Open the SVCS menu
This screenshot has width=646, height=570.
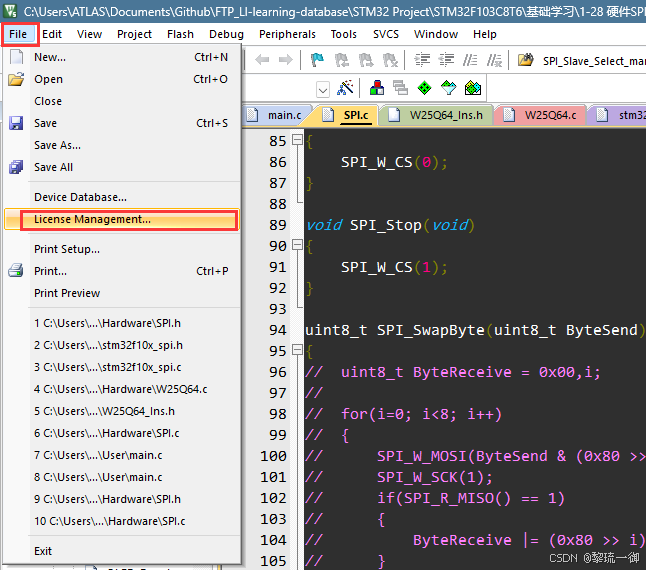pyautogui.click(x=386, y=34)
